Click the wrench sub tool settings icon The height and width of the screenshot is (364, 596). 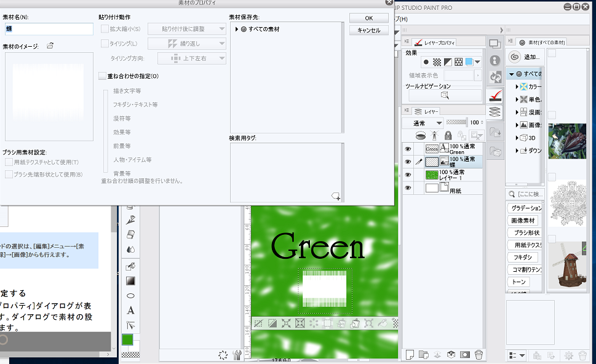click(x=237, y=355)
